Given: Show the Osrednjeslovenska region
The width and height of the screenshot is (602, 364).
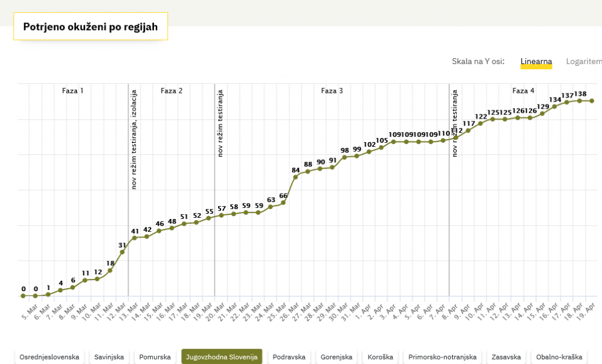Looking at the screenshot, I should coord(49,357).
